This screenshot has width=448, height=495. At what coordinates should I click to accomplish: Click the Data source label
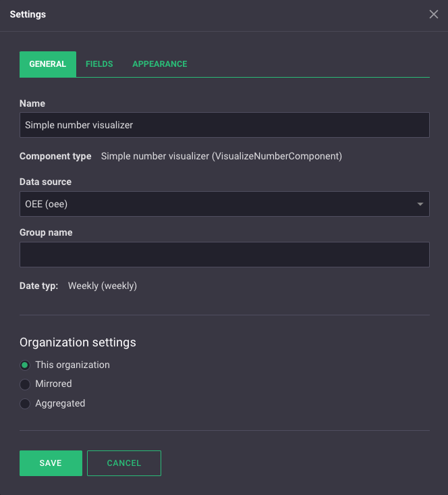[45, 182]
